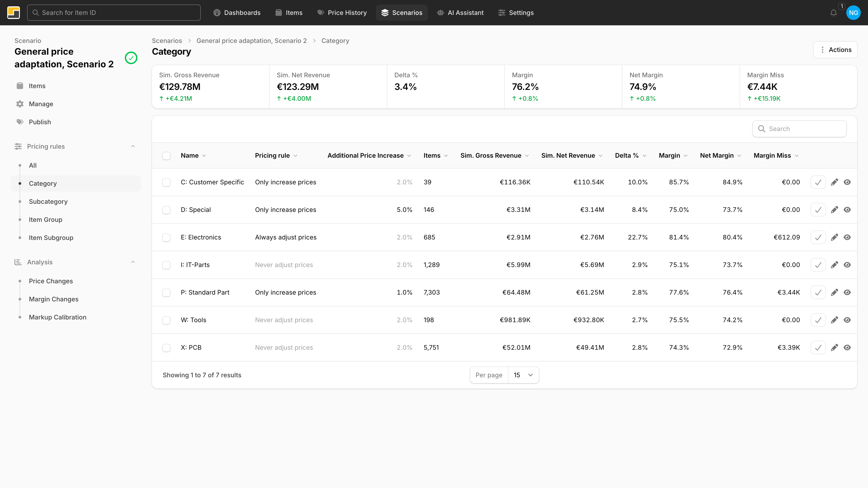Click the notification bell icon
Viewport: 868px width, 488px height.
(x=833, y=13)
